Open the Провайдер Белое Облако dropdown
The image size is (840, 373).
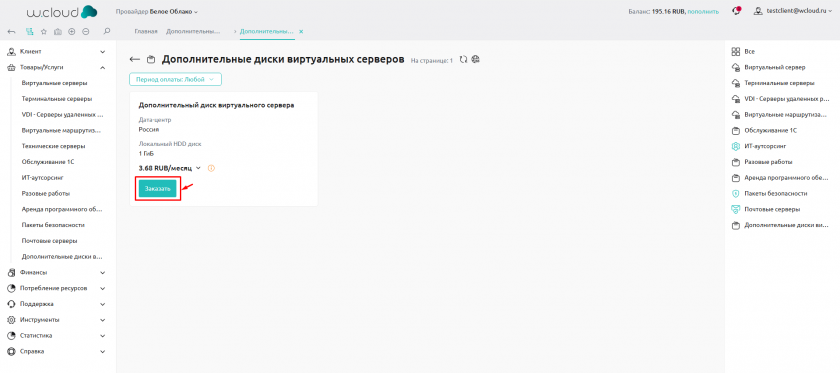[156, 12]
